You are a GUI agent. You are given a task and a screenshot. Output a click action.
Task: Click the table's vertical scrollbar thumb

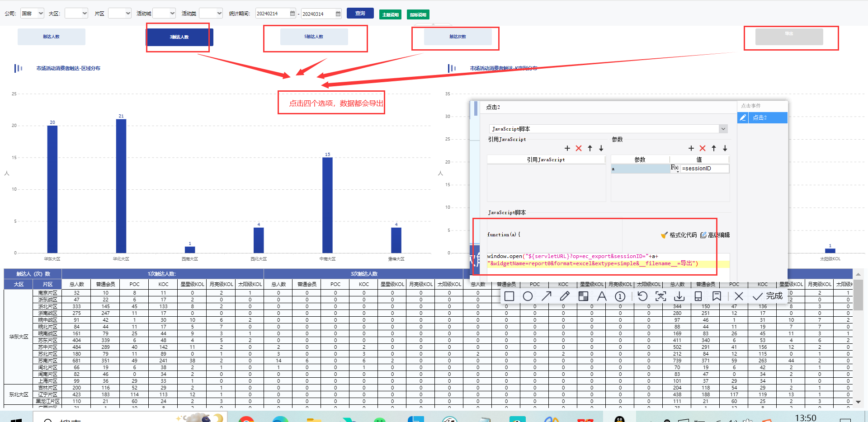point(858,295)
